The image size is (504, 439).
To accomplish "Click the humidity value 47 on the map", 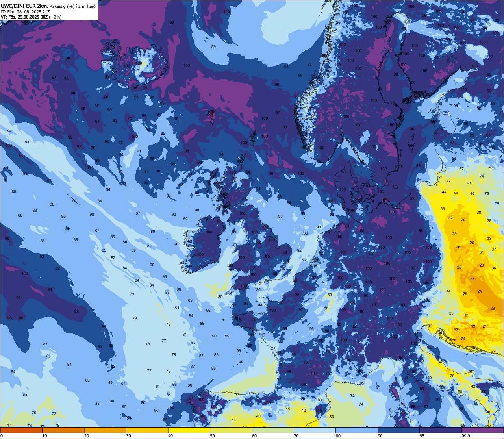I will point(448,181).
